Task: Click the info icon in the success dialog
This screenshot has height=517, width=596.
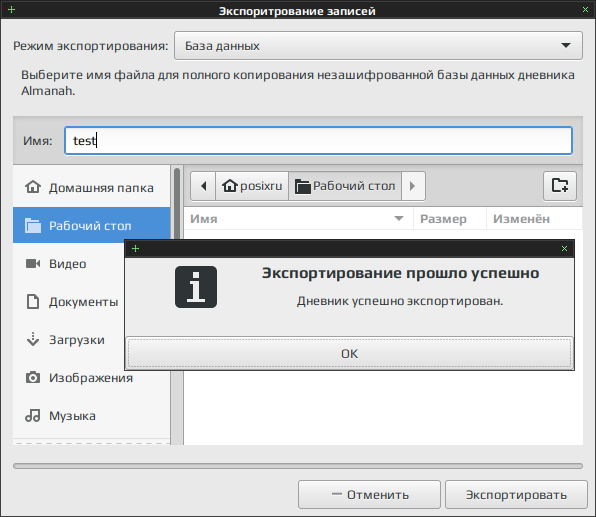Action: tap(196, 287)
